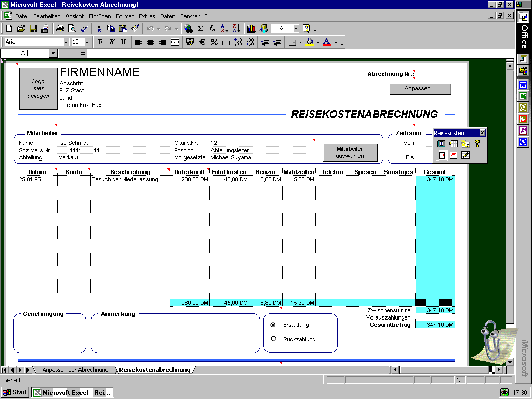Click the AutoSum sigma icon
The height and width of the screenshot is (399, 532).
pyautogui.click(x=200, y=29)
